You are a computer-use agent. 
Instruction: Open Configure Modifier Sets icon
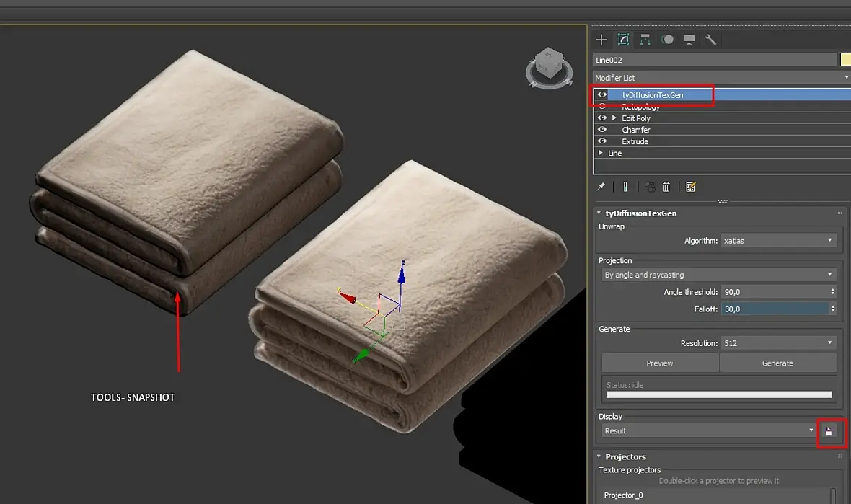[690, 187]
